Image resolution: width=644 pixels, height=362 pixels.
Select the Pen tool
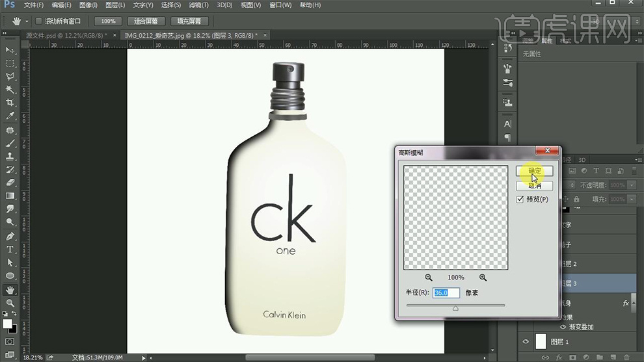10,236
